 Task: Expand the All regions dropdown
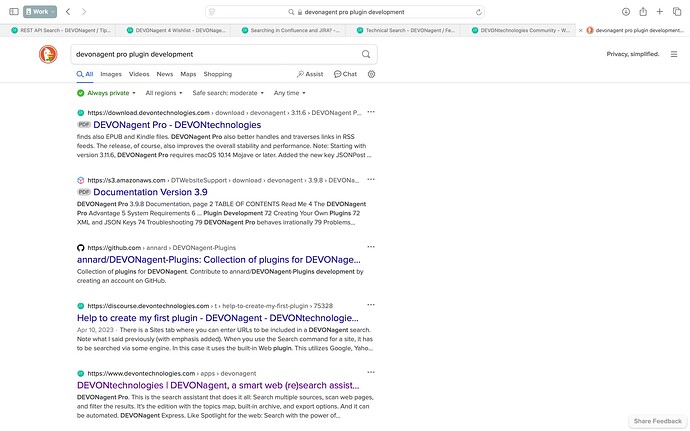coord(164,93)
